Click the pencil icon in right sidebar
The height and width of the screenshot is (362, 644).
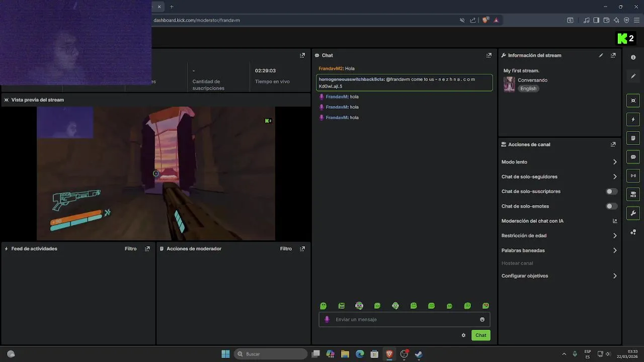coord(633,76)
